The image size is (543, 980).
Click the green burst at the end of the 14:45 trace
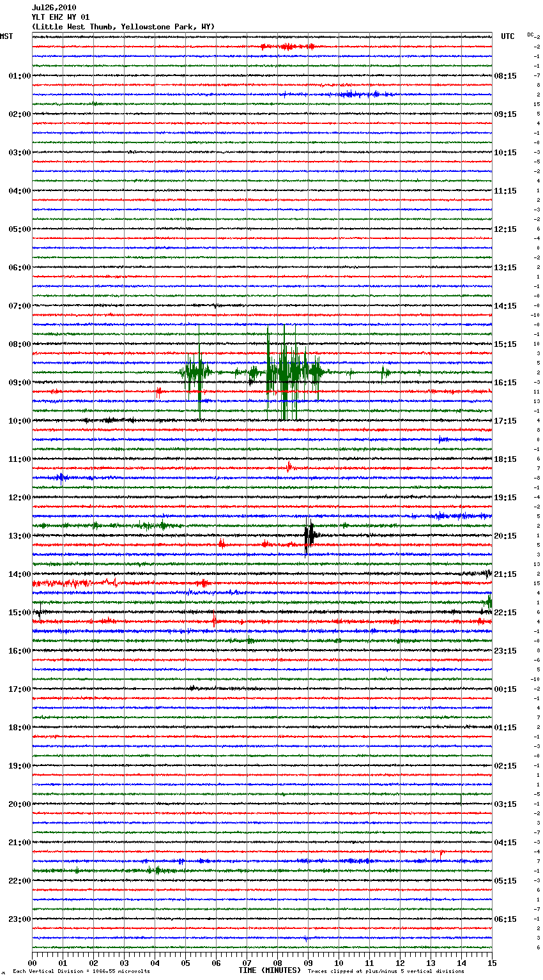pos(489,601)
